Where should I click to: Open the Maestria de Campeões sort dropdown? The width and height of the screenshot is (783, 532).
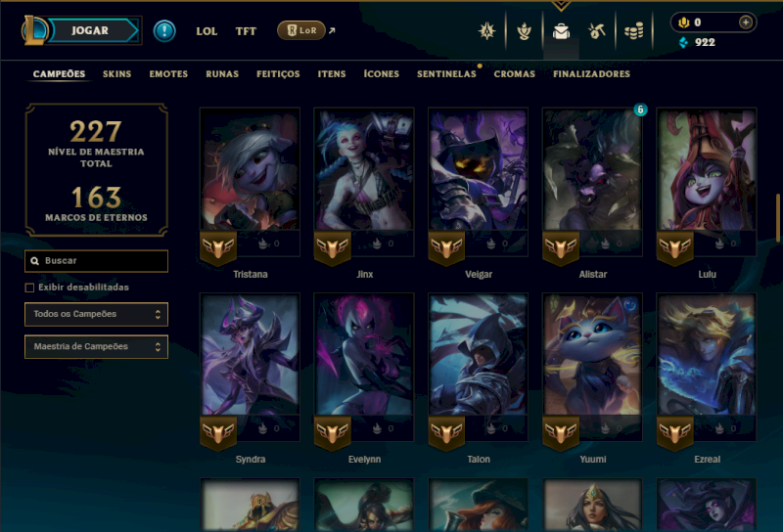click(96, 346)
